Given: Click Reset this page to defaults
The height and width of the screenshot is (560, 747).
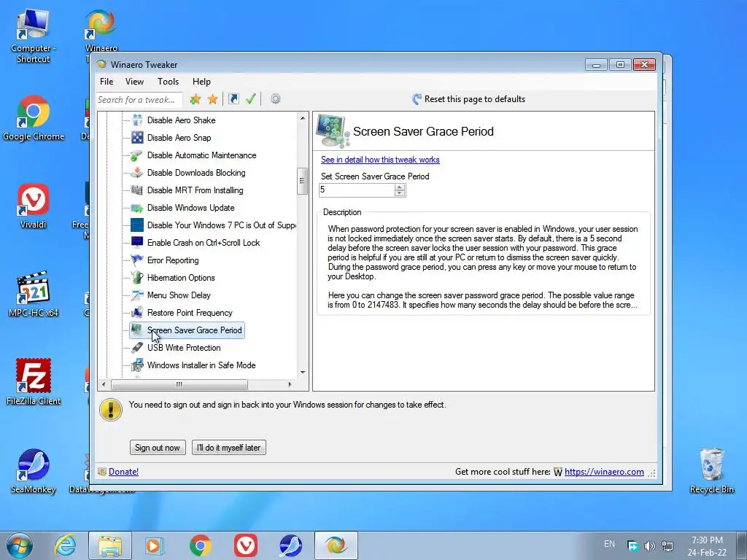Looking at the screenshot, I should click(469, 99).
